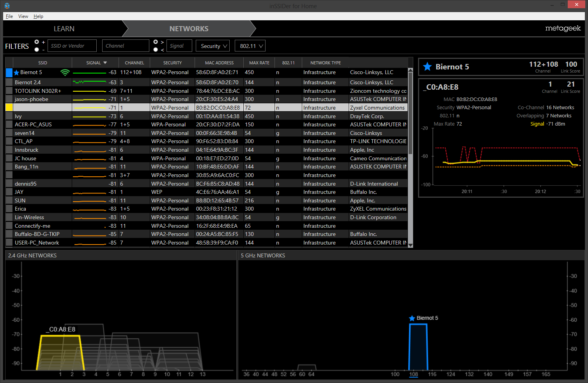
Task: Select the JC house network row
Action: [x=207, y=158]
